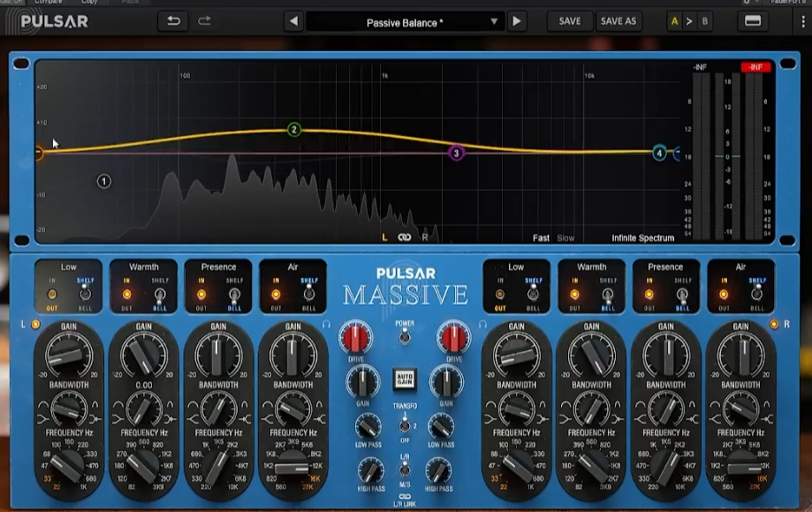This screenshot has width=812, height=512.
Task: Reset the red -INF clip indicator
Action: (755, 67)
